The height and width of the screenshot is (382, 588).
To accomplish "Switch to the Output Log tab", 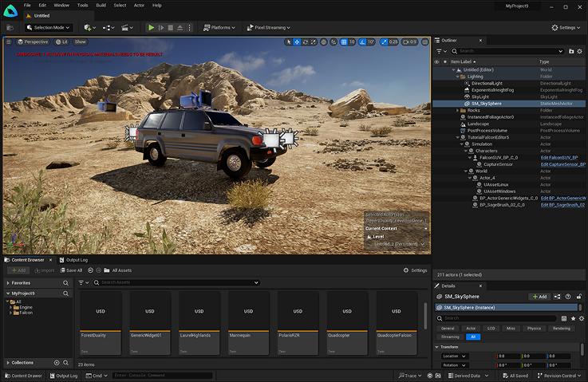I will 73,260.
